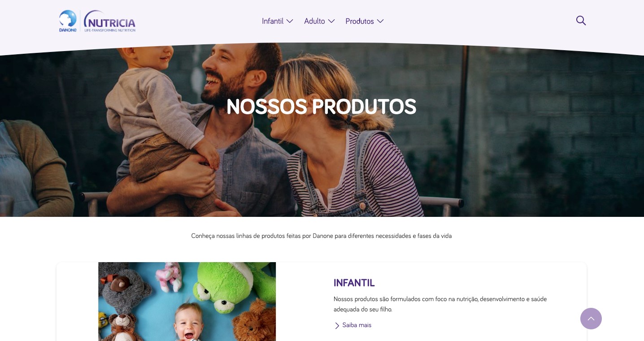The width and height of the screenshot is (644, 341).
Task: Click the baby with plush toys image
Action: click(x=187, y=302)
